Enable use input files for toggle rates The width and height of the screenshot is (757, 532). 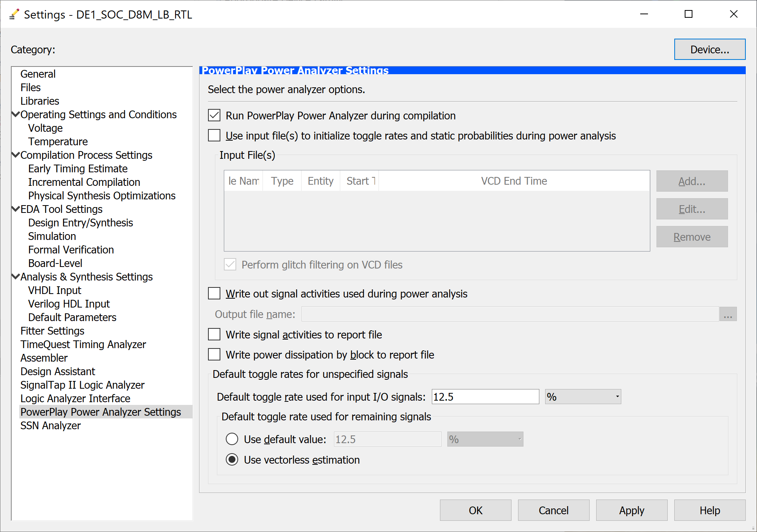214,136
